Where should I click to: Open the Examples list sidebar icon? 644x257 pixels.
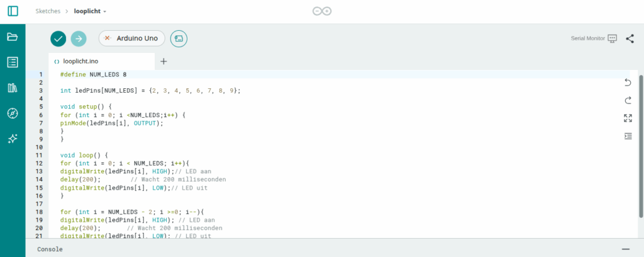pos(13,62)
